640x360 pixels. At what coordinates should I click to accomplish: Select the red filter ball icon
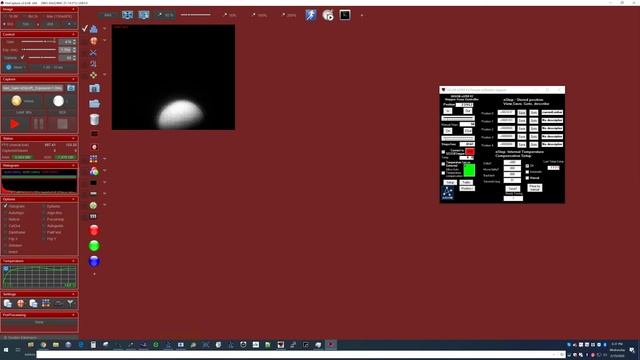coord(94,231)
